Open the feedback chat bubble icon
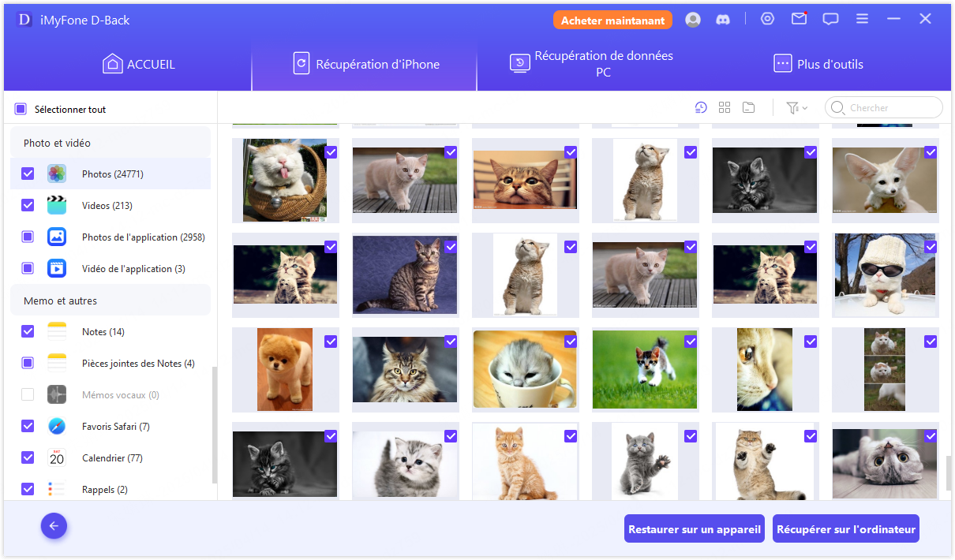The width and height of the screenshot is (955, 560). pyautogui.click(x=830, y=20)
